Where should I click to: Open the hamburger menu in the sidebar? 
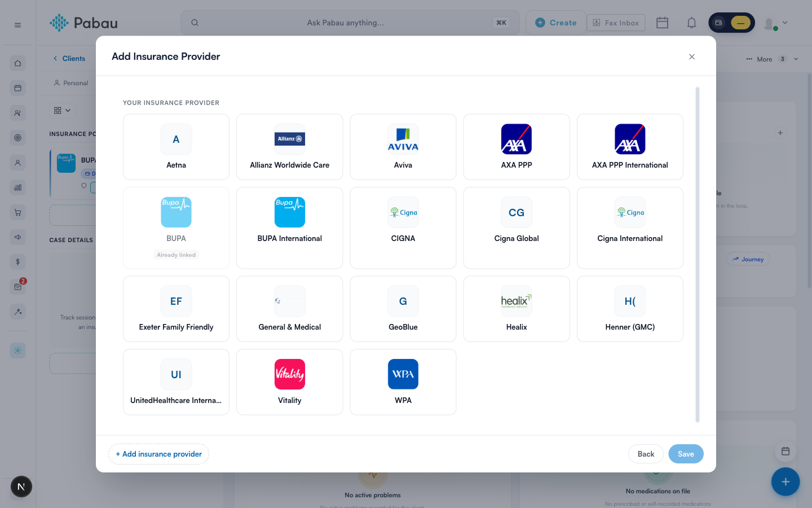17,25
